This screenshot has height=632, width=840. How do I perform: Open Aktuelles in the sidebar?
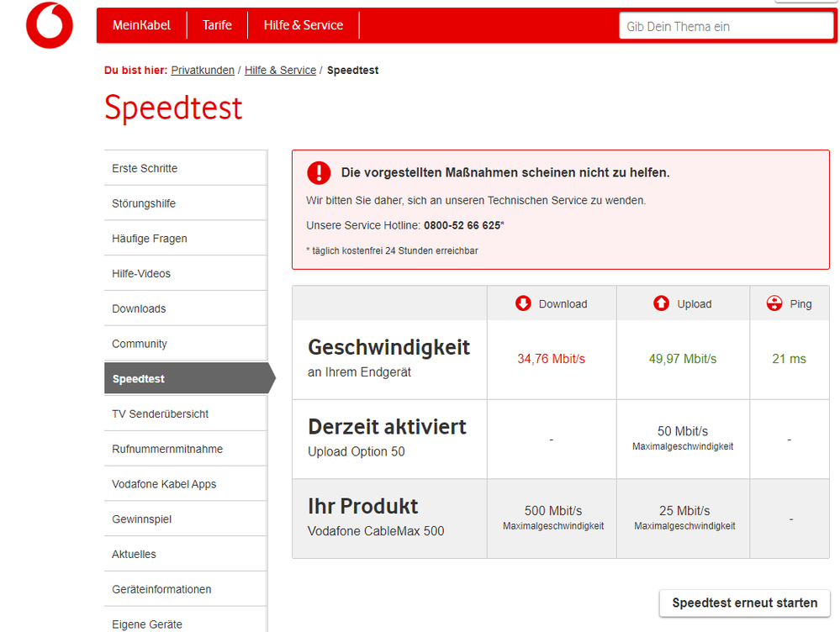(x=185, y=555)
